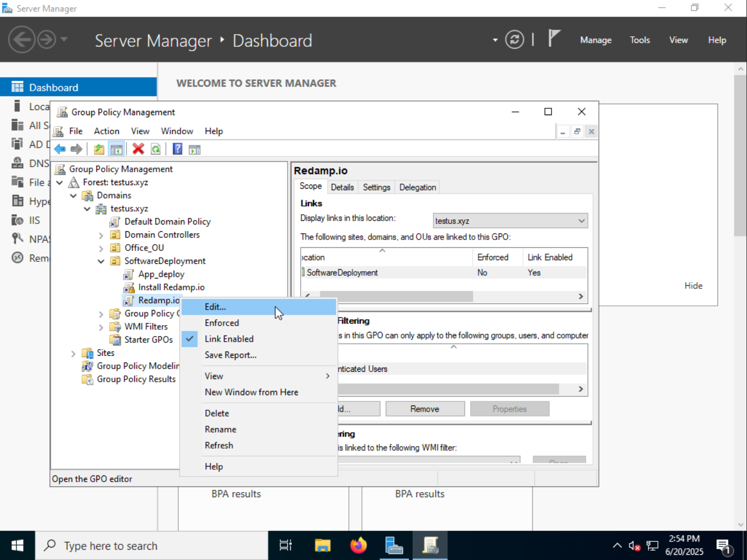The height and width of the screenshot is (560, 747).
Task: Expand the WMI Filters node
Action: tap(101, 327)
